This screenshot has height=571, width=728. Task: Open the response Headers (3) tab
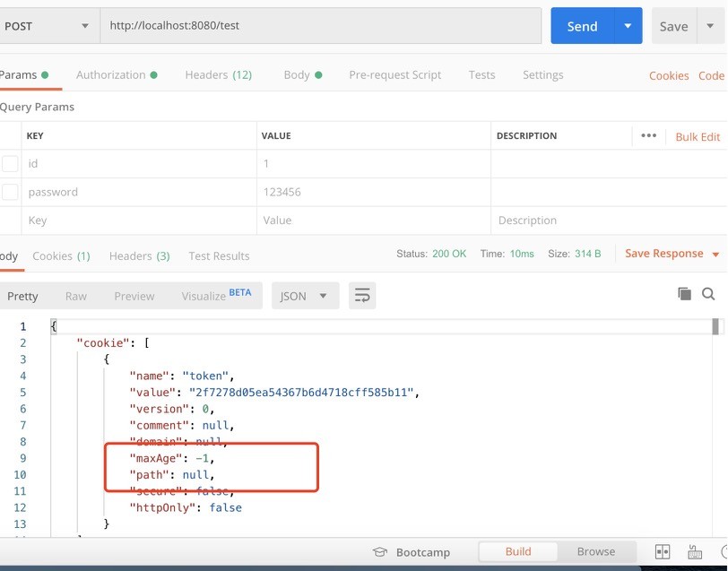(x=139, y=256)
